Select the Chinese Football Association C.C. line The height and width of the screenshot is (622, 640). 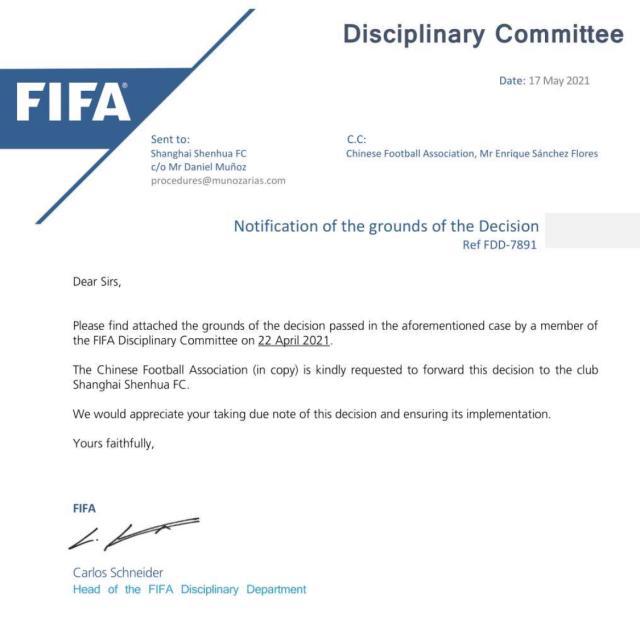pos(472,154)
